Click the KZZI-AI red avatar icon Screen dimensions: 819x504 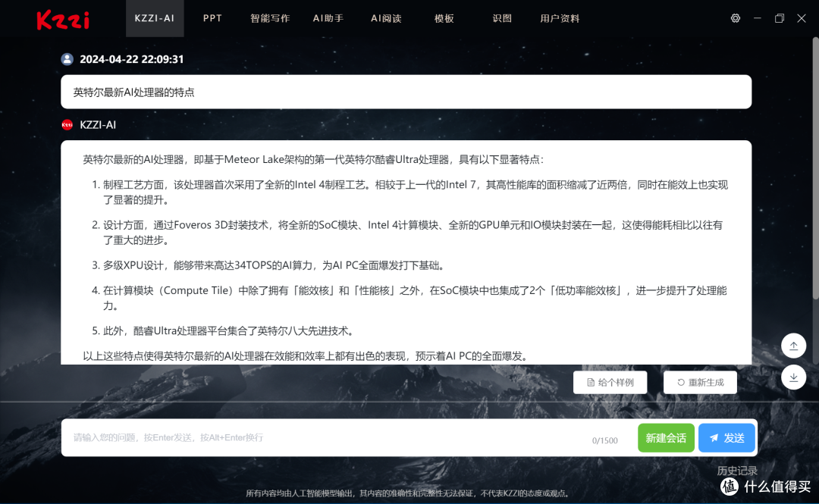click(x=67, y=125)
